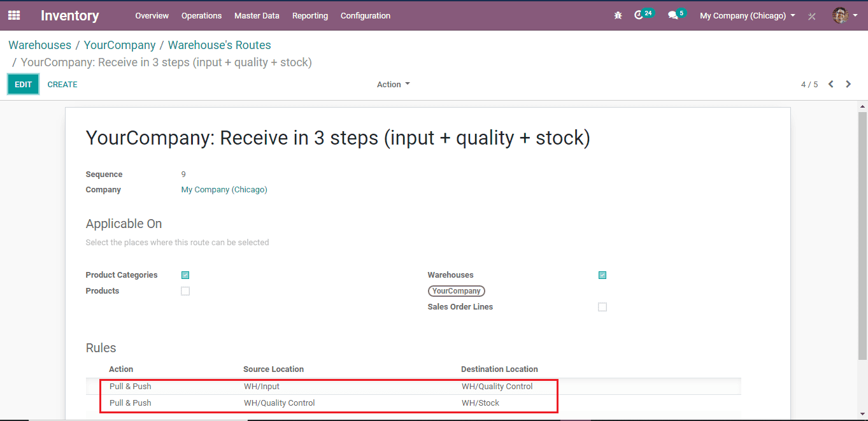The height and width of the screenshot is (421, 868).
Task: Toggle the Warehouses checkbox
Action: (x=602, y=275)
